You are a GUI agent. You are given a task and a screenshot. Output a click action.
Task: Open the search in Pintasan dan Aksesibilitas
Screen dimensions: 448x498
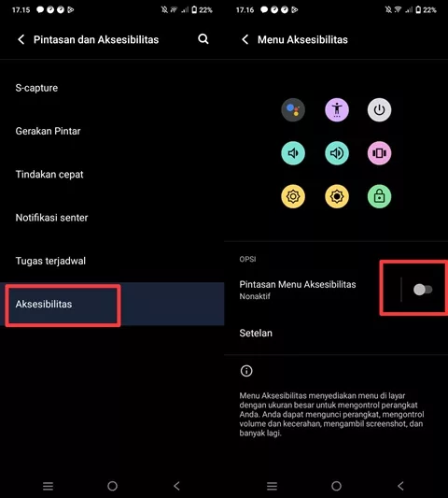[203, 39]
